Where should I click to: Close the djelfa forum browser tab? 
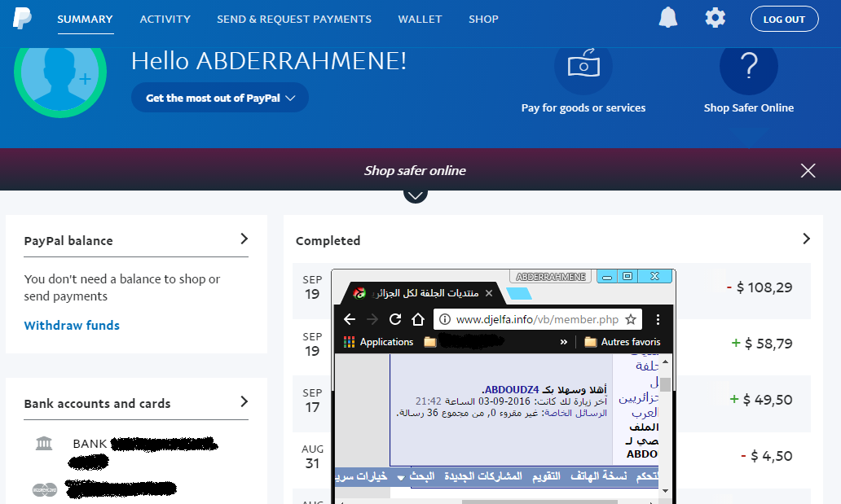click(489, 293)
